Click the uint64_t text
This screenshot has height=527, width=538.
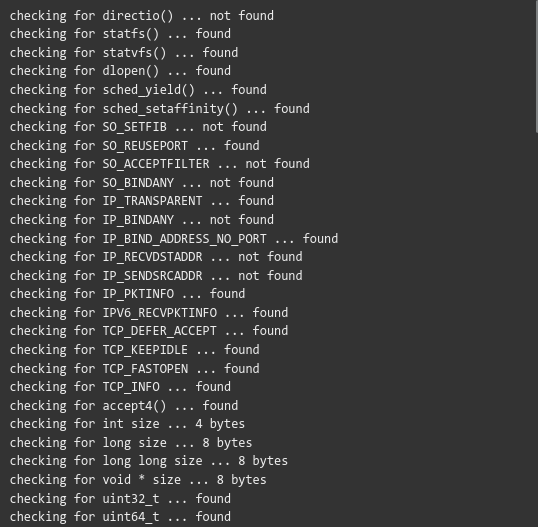131,517
